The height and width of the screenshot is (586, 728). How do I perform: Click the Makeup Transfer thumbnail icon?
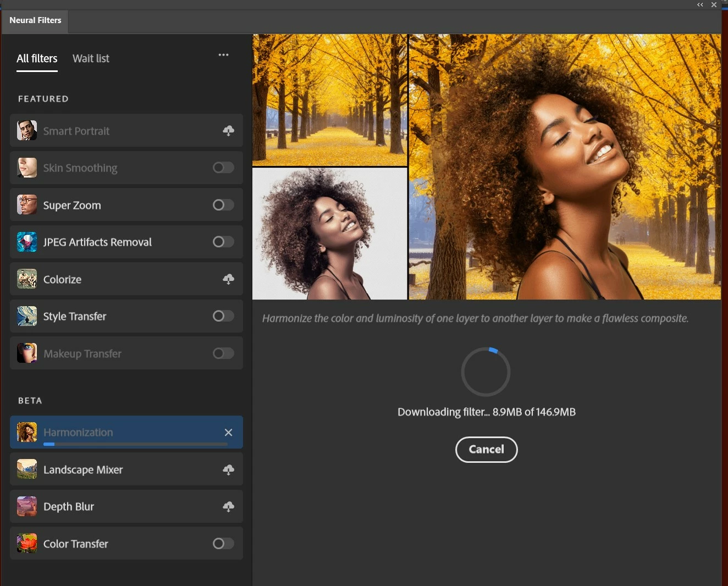pos(27,353)
